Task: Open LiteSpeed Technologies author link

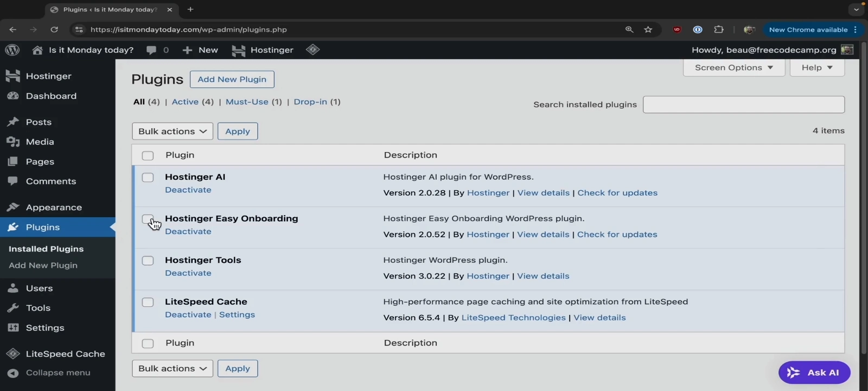Action: tap(513, 318)
